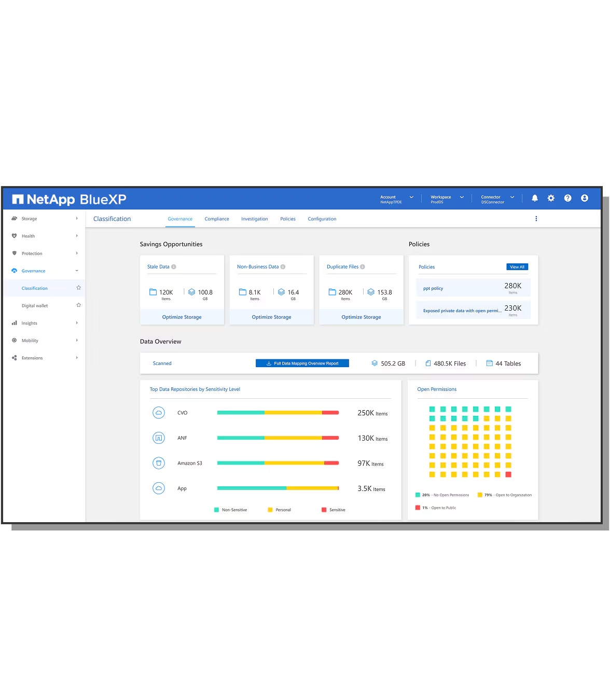Click red Open to Public square
610x700 pixels.
point(508,474)
